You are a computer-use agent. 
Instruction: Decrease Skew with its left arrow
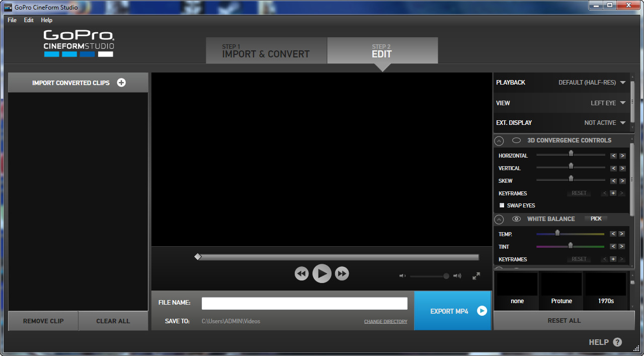(x=613, y=181)
